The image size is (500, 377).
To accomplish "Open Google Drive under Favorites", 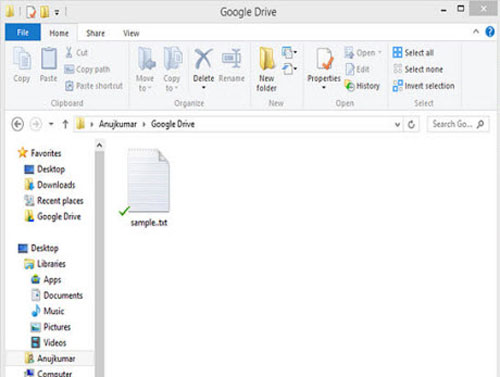I will (53, 216).
